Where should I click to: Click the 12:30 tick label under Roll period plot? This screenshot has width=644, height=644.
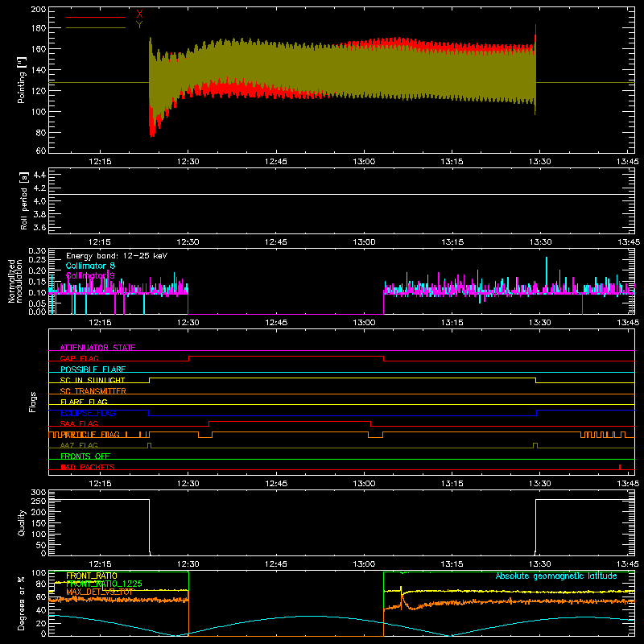pyautogui.click(x=188, y=242)
